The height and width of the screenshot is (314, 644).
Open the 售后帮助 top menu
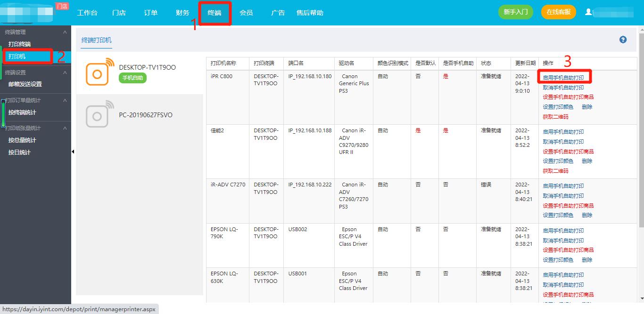click(x=310, y=13)
